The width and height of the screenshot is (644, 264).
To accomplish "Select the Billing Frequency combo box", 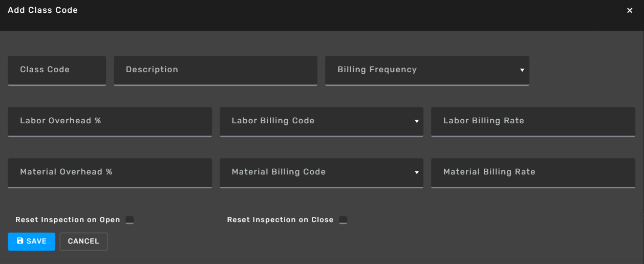I will (427, 71).
